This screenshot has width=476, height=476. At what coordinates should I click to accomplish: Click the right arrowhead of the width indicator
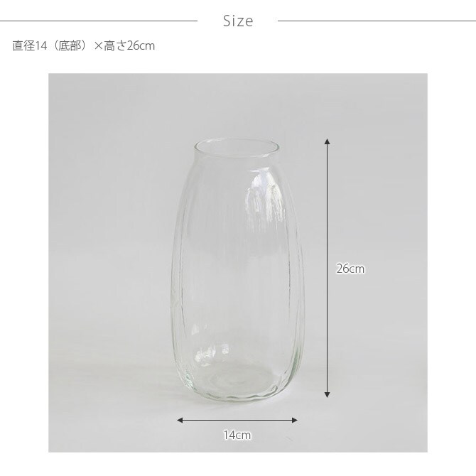coord(294,420)
